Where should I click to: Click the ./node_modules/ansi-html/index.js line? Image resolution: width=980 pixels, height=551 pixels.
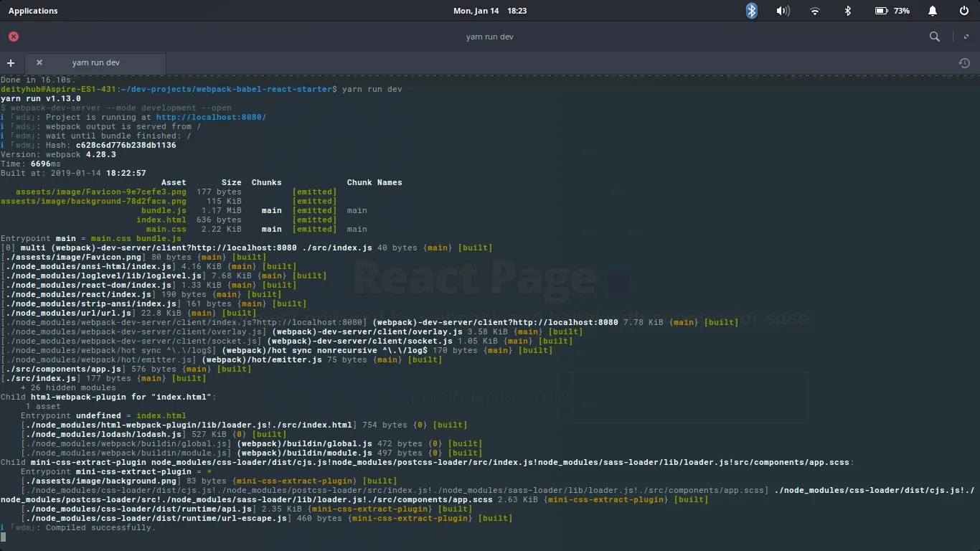148,266
